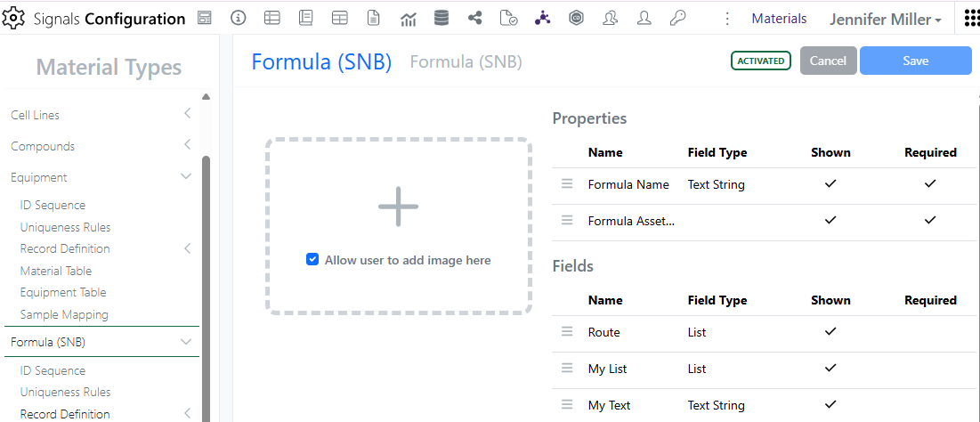980x422 pixels.
Task: Click the Signals Configuration gear icon
Action: point(12,19)
